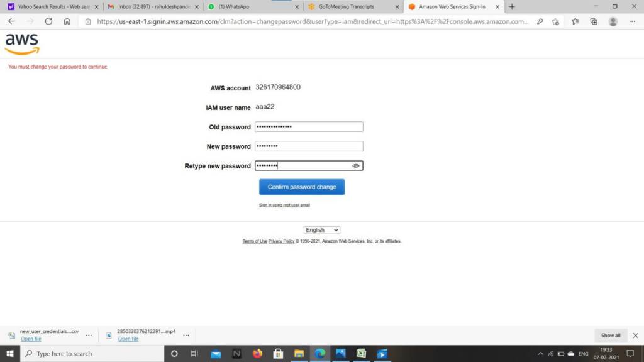Open the network status tray icon
This screenshot has width=644, height=362.
551,353
